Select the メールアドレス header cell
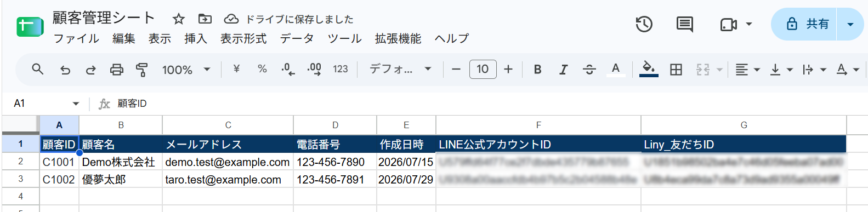This screenshot has width=868, height=212. click(228, 144)
